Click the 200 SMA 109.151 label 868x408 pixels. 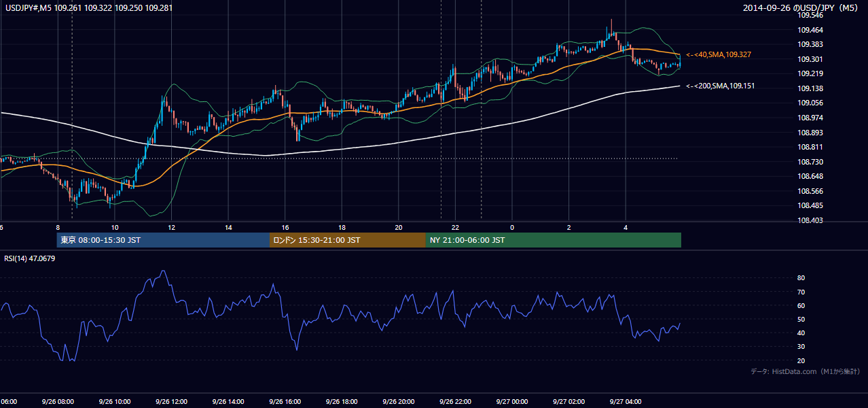point(720,86)
